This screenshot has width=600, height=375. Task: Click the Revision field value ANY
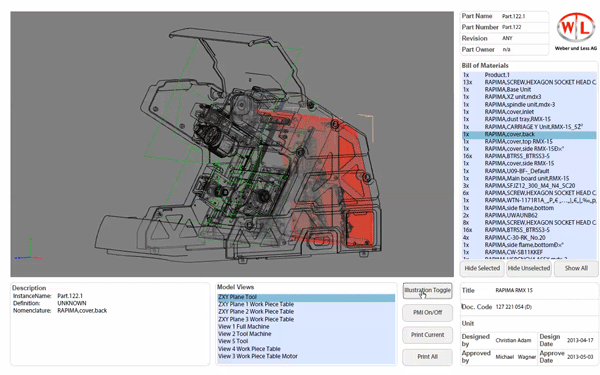507,38
